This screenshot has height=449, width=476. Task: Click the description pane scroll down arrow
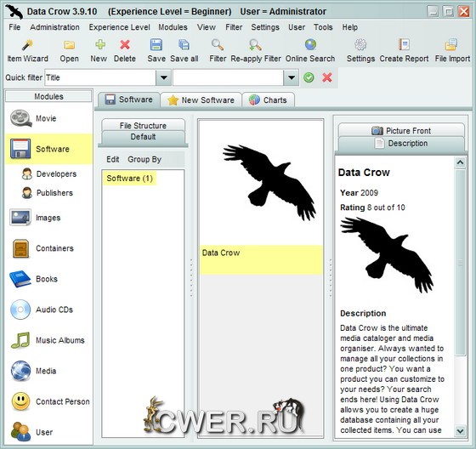pos(460,430)
